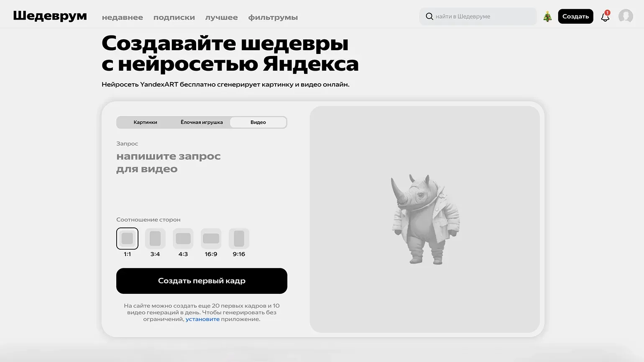Click the search magnifier icon
644x362 pixels.
[x=429, y=16]
